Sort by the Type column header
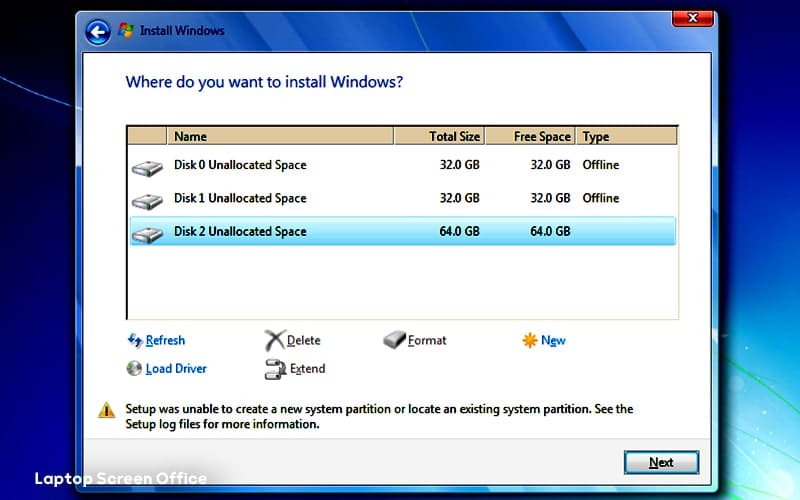800x500 pixels. click(x=627, y=136)
